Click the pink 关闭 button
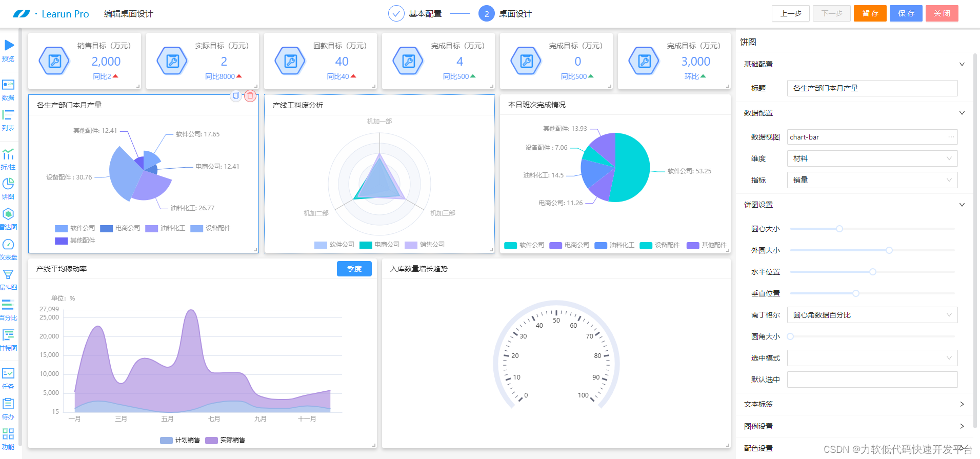980x459 pixels. point(942,13)
